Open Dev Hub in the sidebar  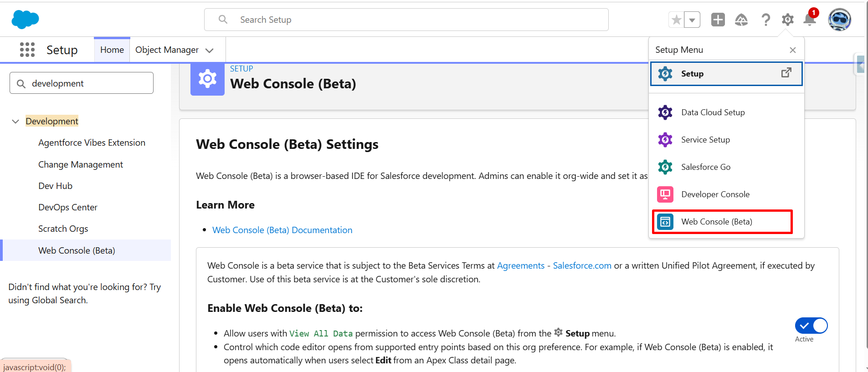tap(55, 186)
